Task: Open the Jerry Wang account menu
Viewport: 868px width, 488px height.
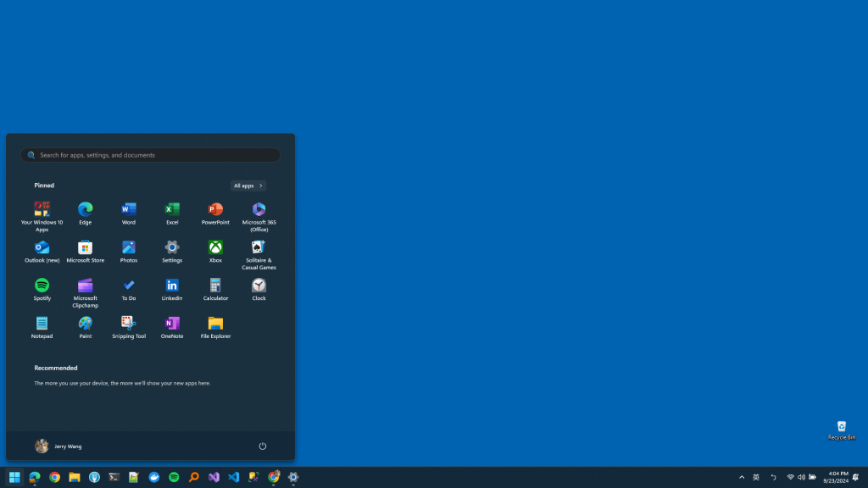Action: [x=58, y=446]
